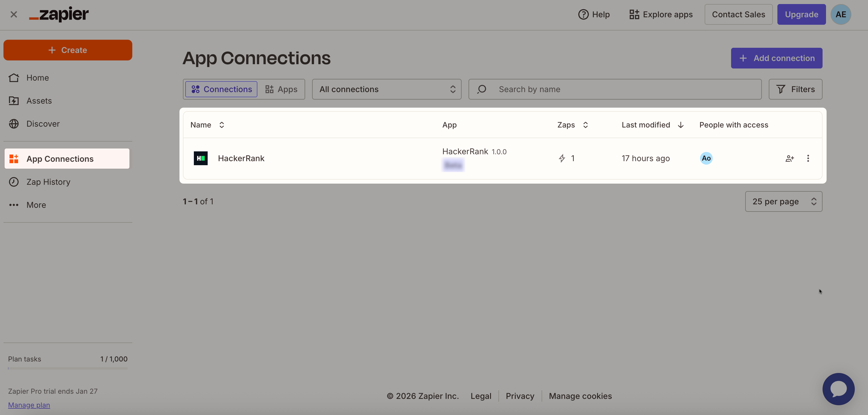Switch to Connections view toggle

tap(221, 89)
